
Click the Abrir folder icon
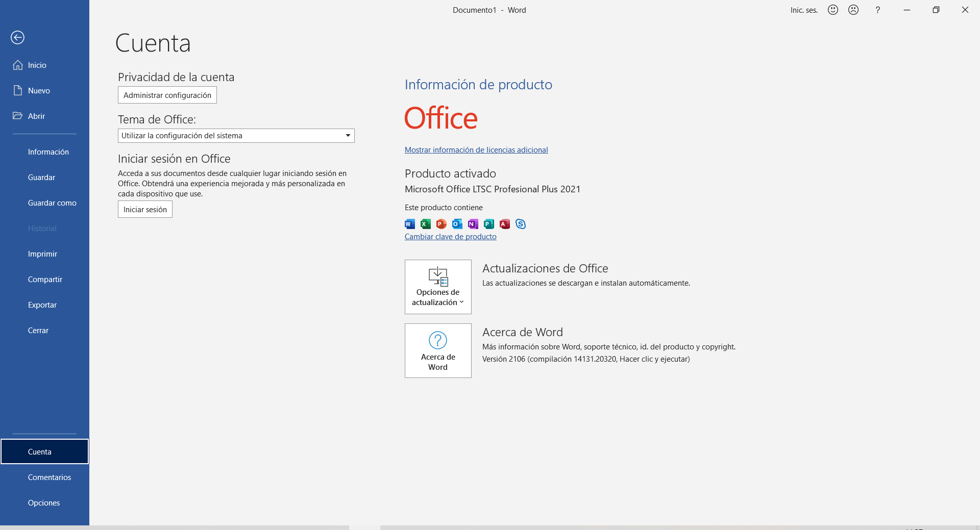point(18,115)
